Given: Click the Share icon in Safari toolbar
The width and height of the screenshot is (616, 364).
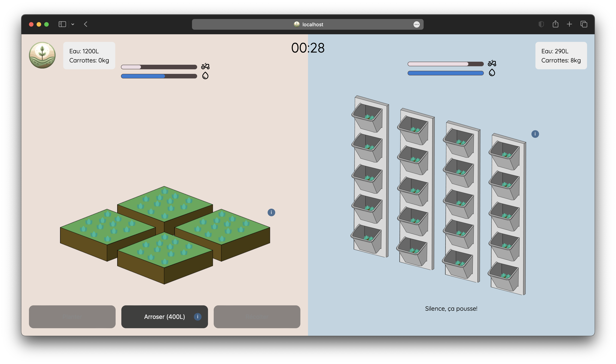Looking at the screenshot, I should tap(555, 24).
